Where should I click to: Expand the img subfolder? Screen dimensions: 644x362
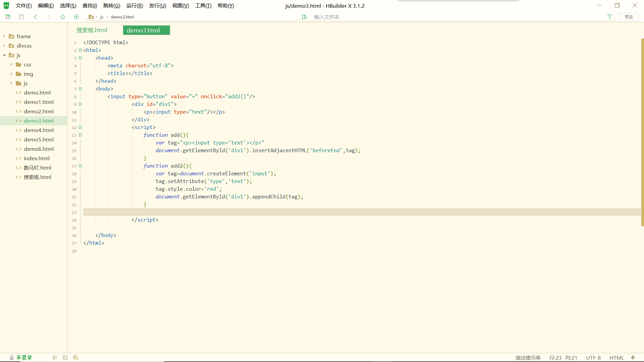(11, 74)
